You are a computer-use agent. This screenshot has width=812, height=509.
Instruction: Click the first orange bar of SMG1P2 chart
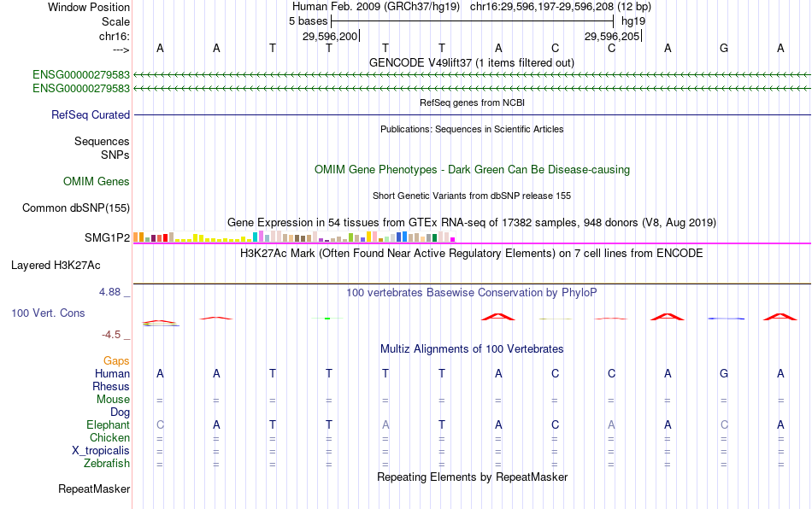[136, 237]
